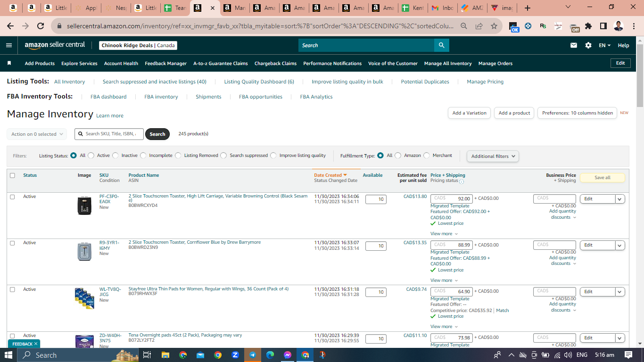Open Task View on the taskbar

(x=147, y=355)
